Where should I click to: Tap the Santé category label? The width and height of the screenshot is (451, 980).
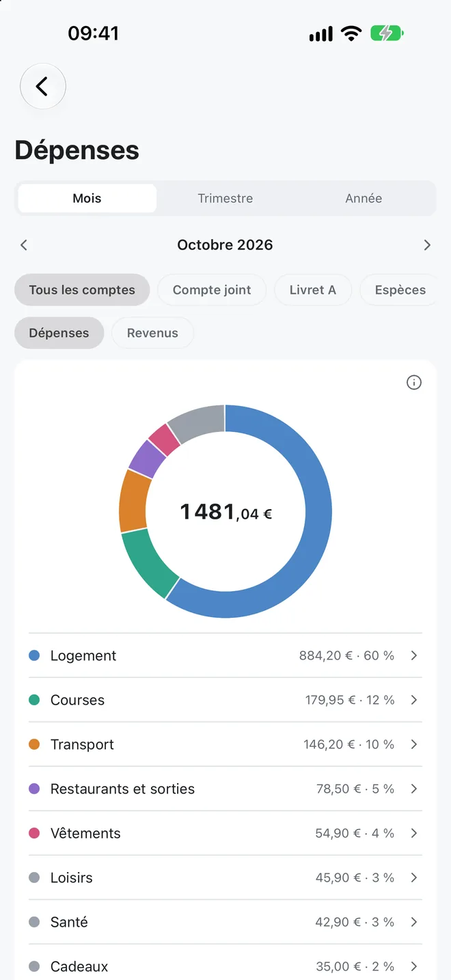pyautogui.click(x=69, y=922)
